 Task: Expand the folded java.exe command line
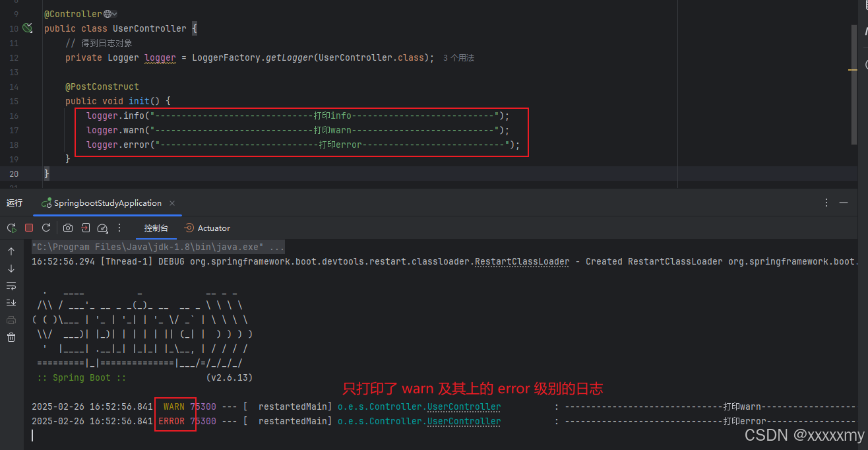(158, 247)
